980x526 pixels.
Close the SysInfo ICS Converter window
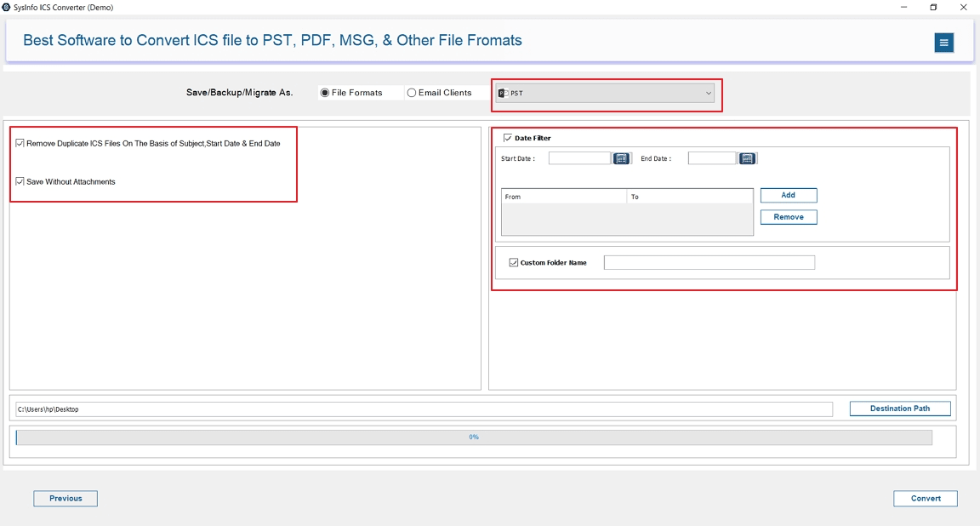(963, 8)
